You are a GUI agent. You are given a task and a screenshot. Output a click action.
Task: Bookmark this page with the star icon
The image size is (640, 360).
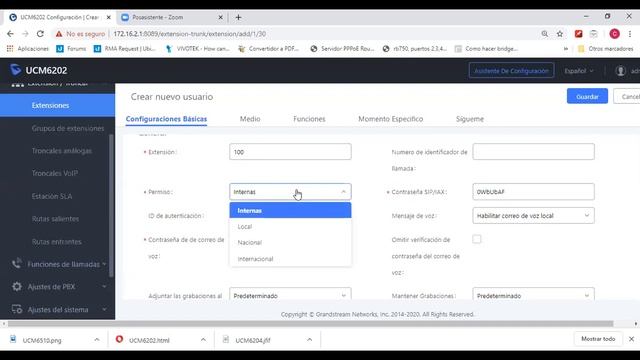560,34
